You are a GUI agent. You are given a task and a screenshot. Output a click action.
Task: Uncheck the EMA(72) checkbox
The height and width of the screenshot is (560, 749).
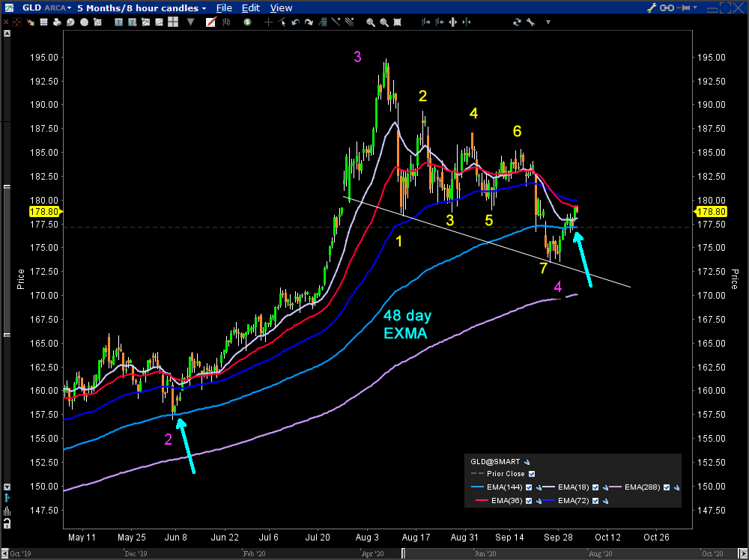pyautogui.click(x=595, y=501)
